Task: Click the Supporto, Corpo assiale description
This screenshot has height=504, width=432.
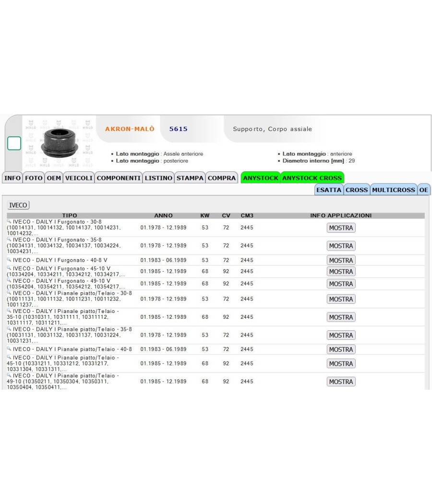Action: tap(272, 129)
